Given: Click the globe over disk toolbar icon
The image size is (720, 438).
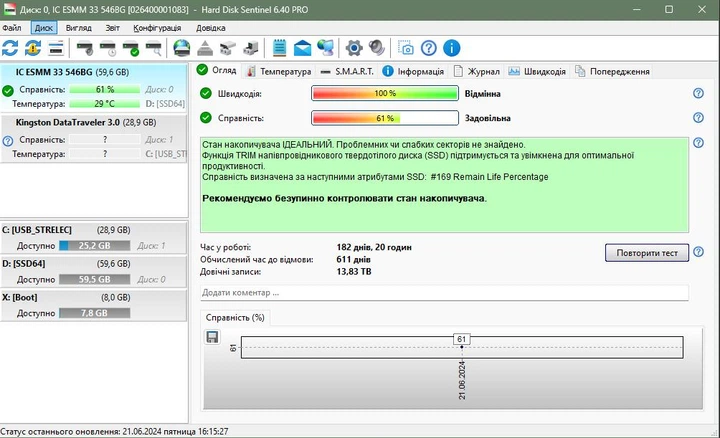Looking at the screenshot, I should tap(182, 48).
